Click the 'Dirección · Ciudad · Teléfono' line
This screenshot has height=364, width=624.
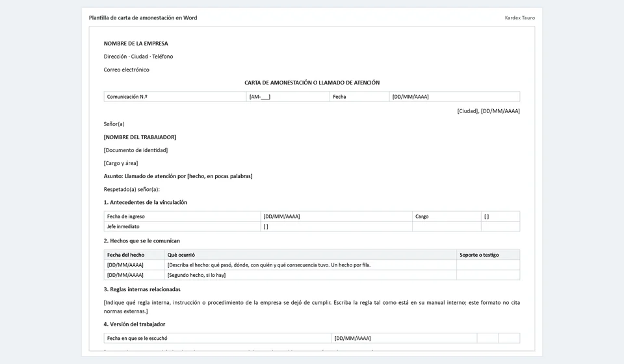coord(138,57)
